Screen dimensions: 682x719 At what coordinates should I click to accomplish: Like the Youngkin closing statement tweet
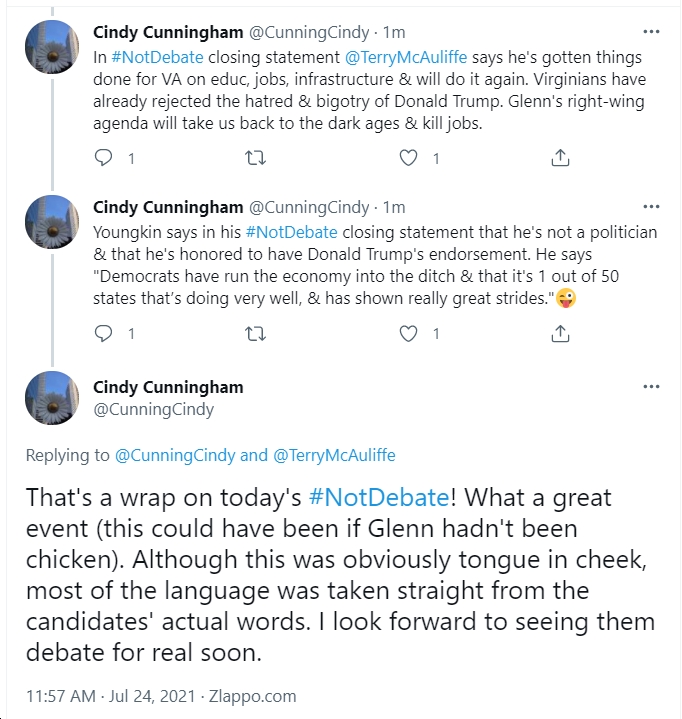(408, 333)
